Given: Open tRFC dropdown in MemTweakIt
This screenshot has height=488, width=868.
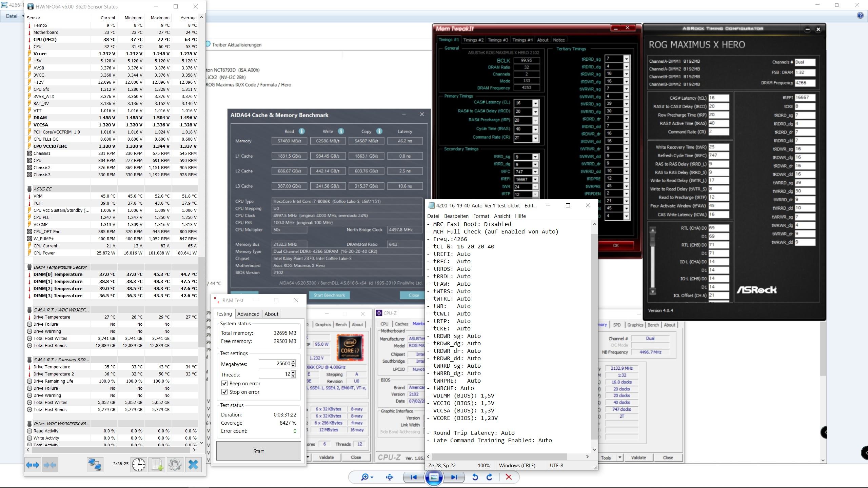Looking at the screenshot, I should click(535, 172).
